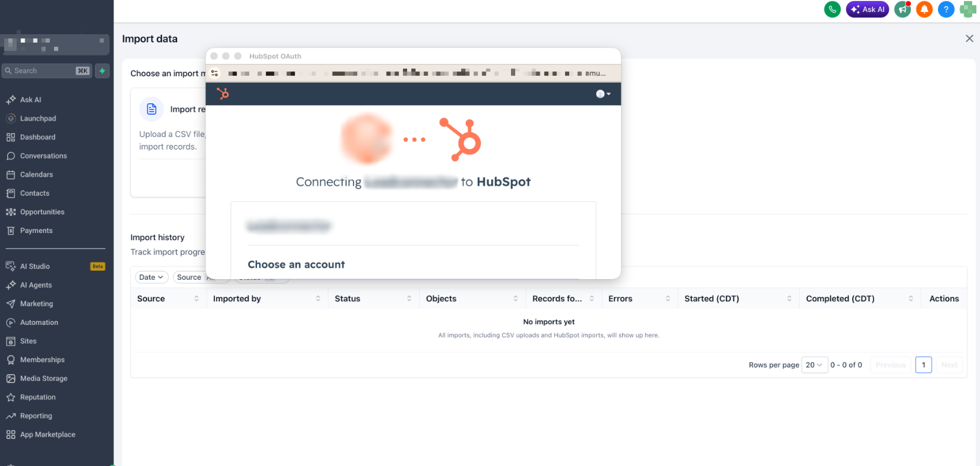Click the Opportunities icon in the sidebar
Image resolution: width=980 pixels, height=466 pixels.
11,211
